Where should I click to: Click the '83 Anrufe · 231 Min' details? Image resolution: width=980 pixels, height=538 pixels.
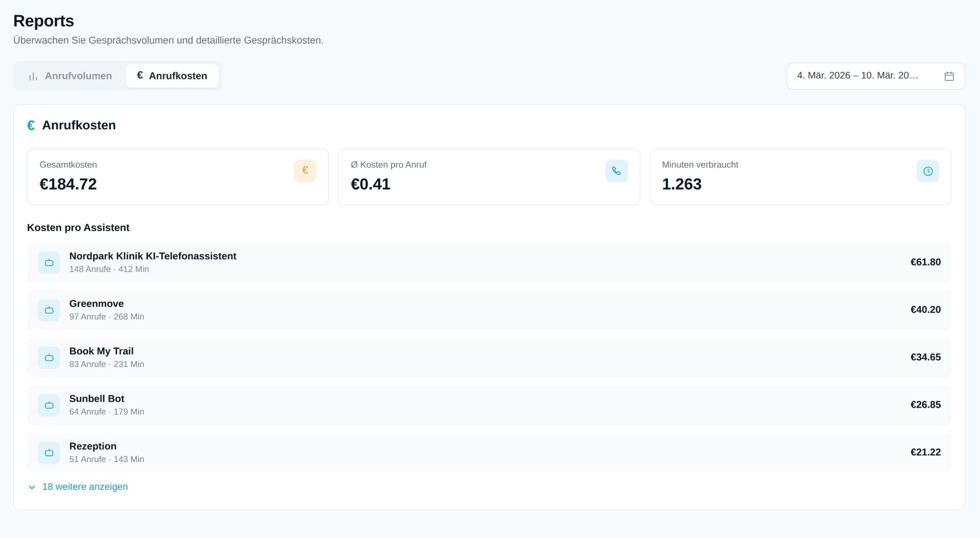(x=107, y=365)
